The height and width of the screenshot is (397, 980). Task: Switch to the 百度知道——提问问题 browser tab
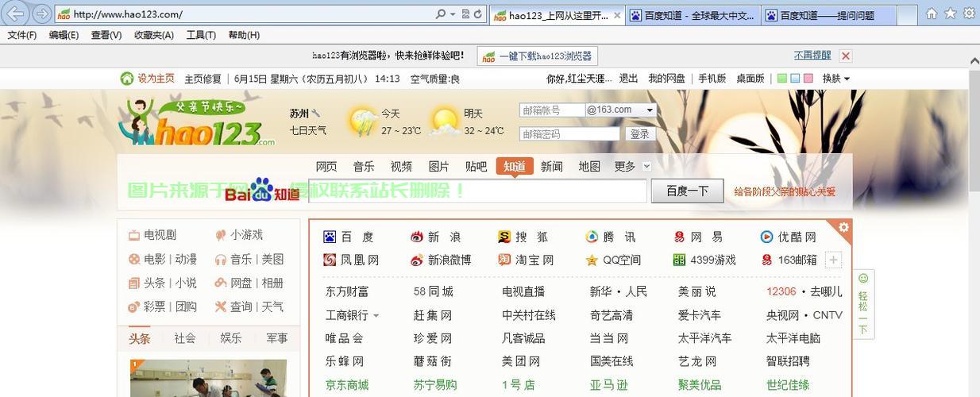click(x=829, y=14)
